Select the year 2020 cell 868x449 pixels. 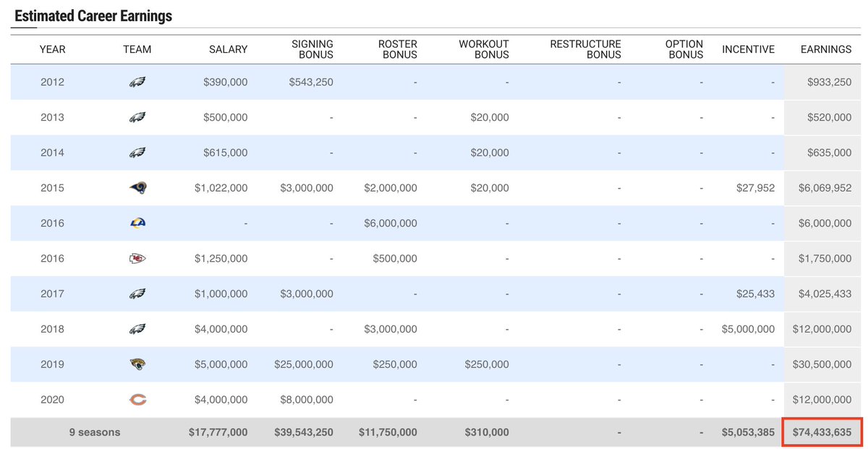click(x=52, y=400)
